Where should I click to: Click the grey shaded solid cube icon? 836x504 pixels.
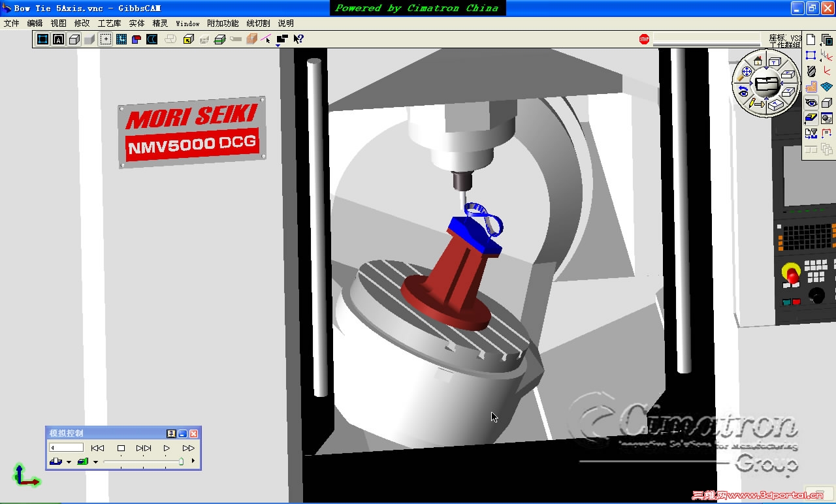click(x=89, y=39)
